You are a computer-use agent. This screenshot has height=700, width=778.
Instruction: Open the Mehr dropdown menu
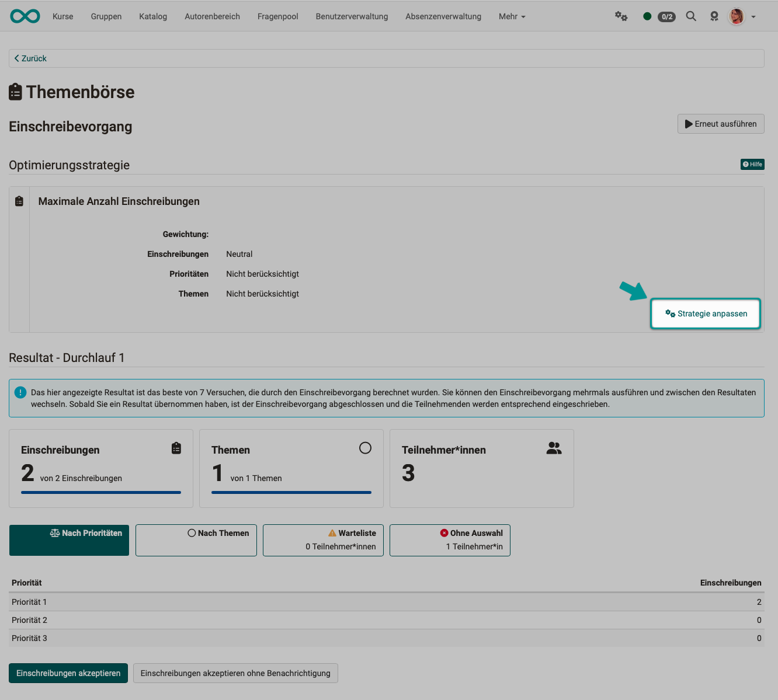coord(511,16)
